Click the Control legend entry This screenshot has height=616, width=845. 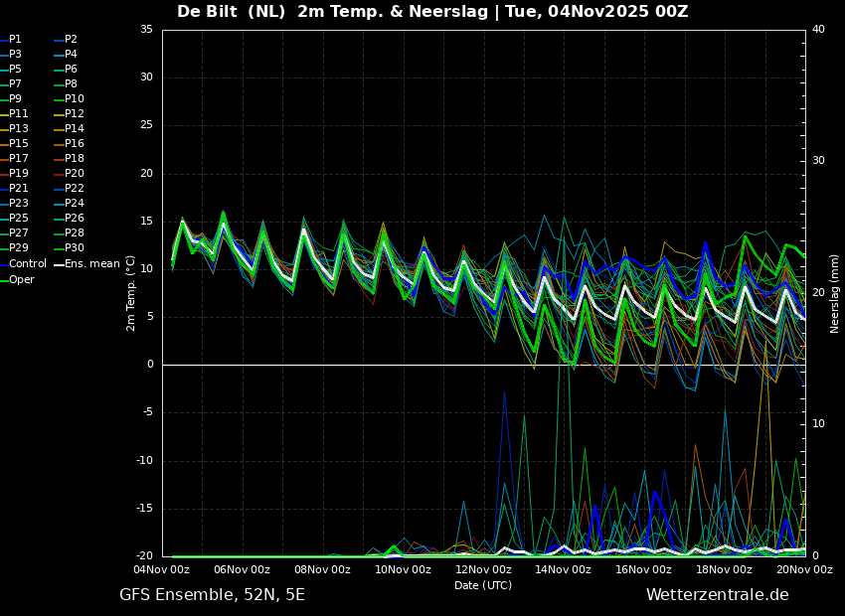(x=28, y=264)
